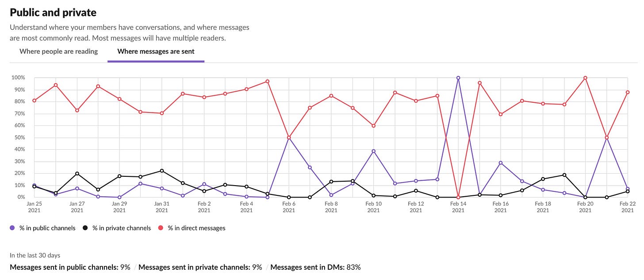Screen dimensions: 644x280
Task: Click the purple underline below the active tab
Action: pos(156,62)
